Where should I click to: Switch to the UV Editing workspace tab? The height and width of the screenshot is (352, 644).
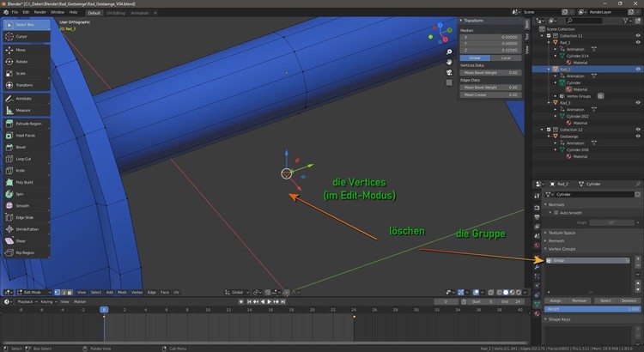(x=115, y=13)
